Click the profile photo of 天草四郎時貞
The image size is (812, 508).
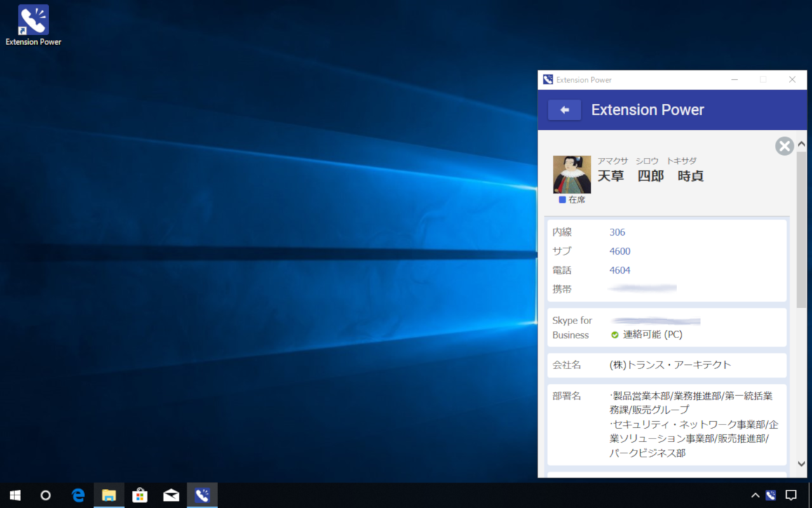pyautogui.click(x=571, y=175)
